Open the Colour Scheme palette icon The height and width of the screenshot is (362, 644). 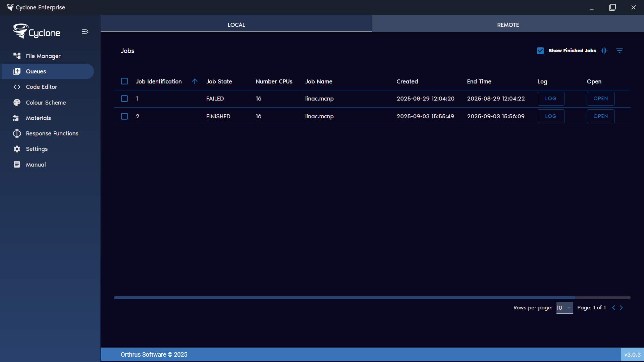click(x=17, y=103)
